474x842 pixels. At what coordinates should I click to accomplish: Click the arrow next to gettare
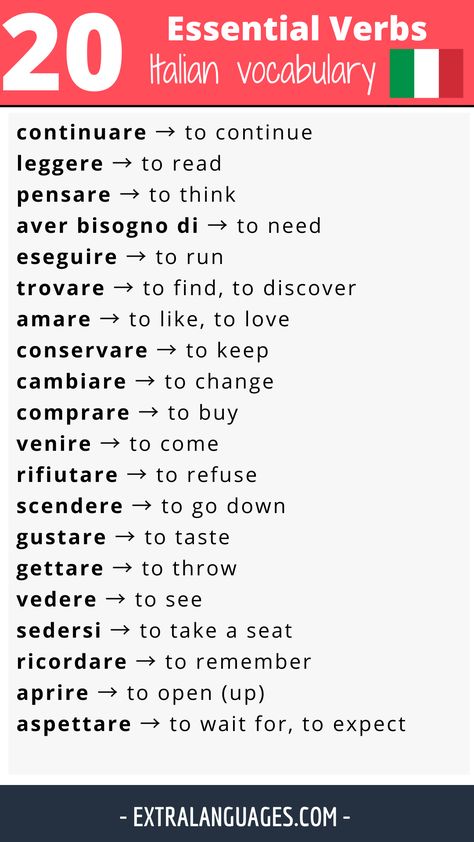coord(122,568)
